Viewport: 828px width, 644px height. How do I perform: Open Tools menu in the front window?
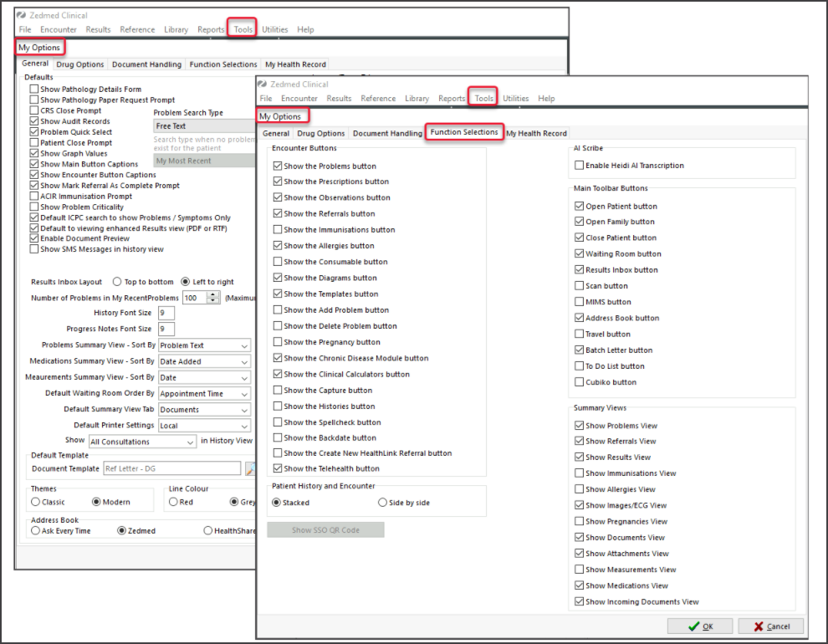(x=483, y=98)
